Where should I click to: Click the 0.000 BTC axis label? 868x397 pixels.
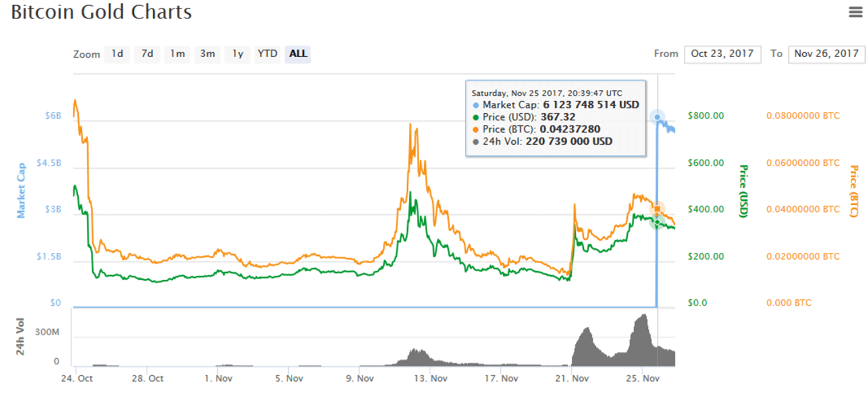coord(789,303)
